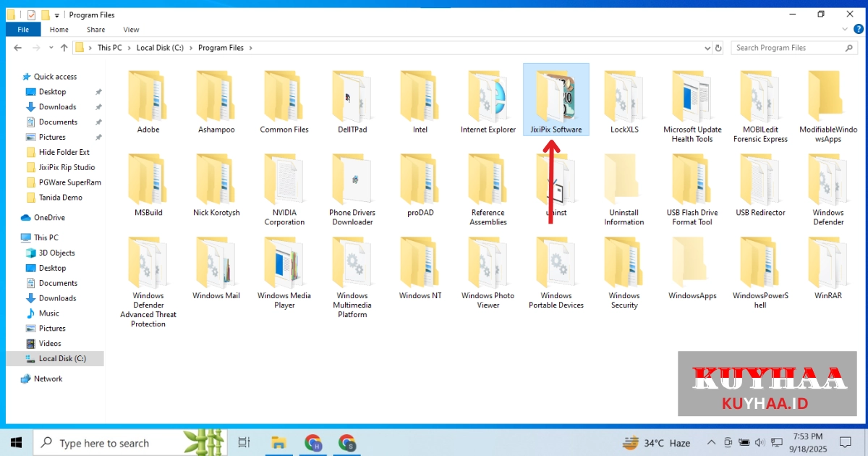Select the WindowsPowerShell folder
The width and height of the screenshot is (868, 456).
760,271
